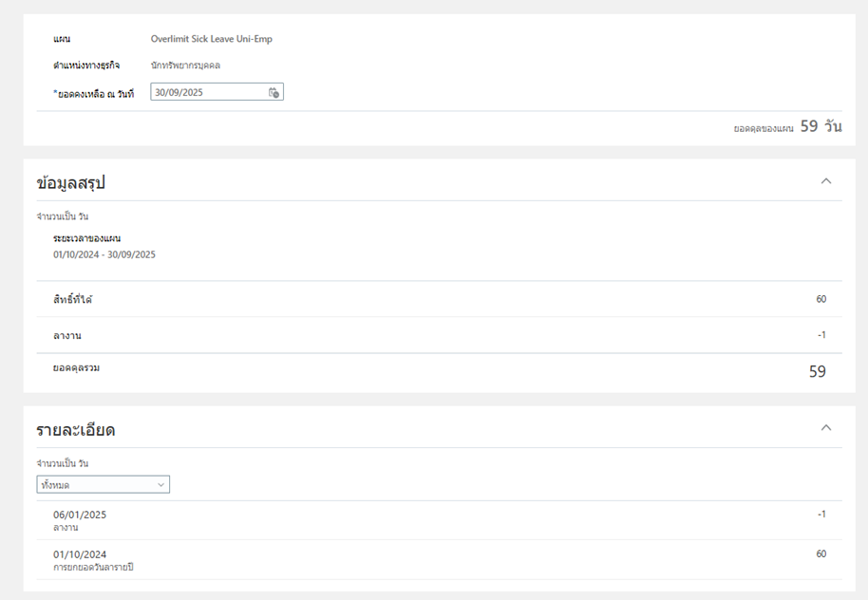Click the ลางาน label in the summary section
The width and height of the screenshot is (868, 600).
67,336
